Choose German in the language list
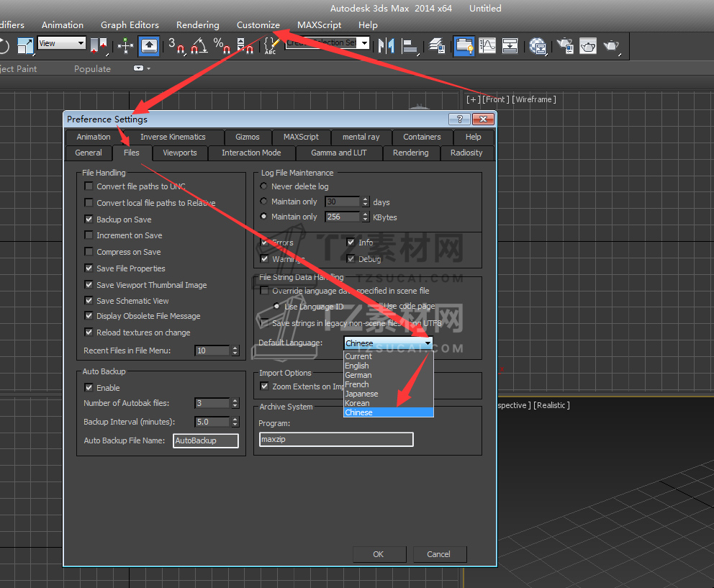714x588 pixels. click(358, 375)
